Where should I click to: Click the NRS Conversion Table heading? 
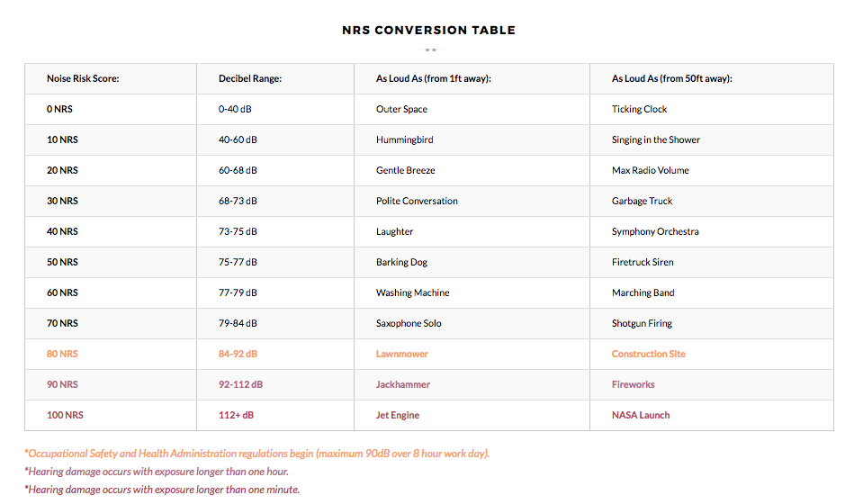(x=428, y=31)
